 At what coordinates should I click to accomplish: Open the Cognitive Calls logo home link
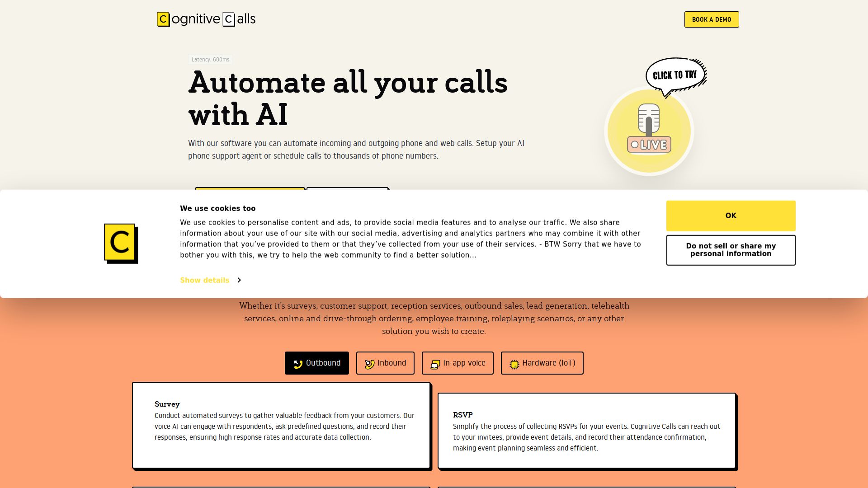pos(206,19)
